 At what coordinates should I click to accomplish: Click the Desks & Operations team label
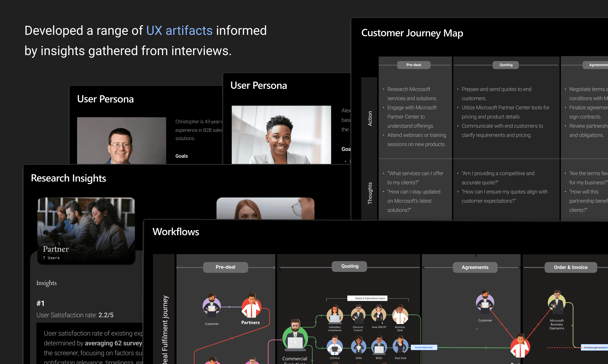367,298
